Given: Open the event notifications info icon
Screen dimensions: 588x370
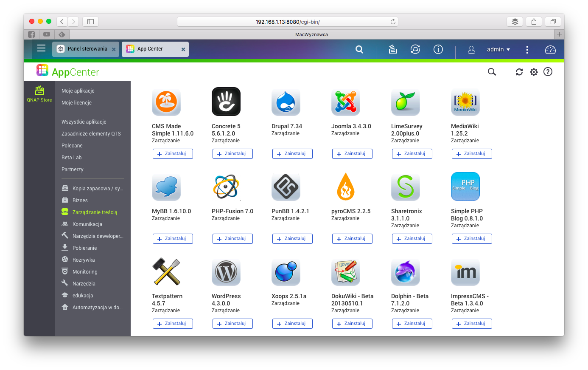Looking at the screenshot, I should pyautogui.click(x=438, y=49).
